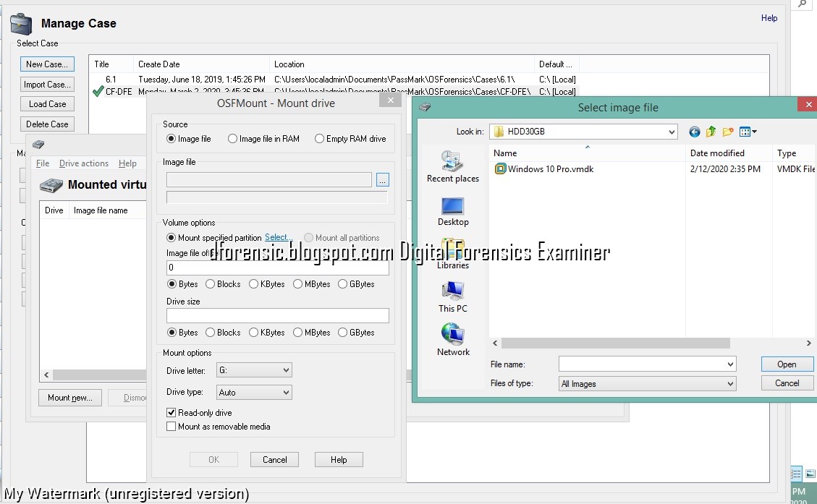This screenshot has width=817, height=504.
Task: Create a new folder in HDD30GB
Action: point(727,132)
